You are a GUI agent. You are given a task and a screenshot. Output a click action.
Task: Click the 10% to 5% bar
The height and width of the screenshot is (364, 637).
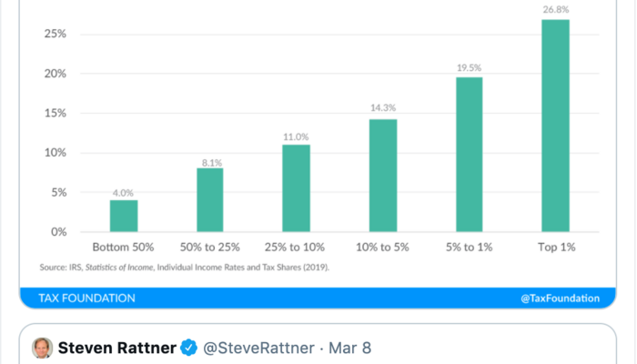pos(382,175)
